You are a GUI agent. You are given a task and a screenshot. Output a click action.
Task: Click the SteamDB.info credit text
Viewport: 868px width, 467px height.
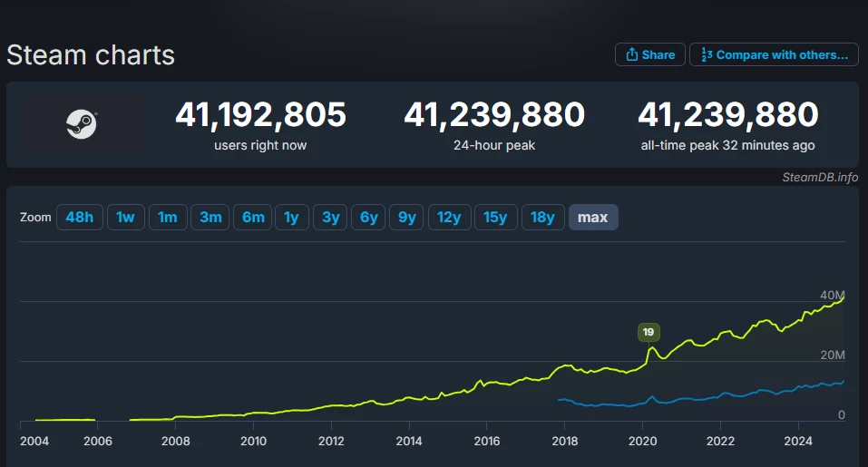(820, 177)
